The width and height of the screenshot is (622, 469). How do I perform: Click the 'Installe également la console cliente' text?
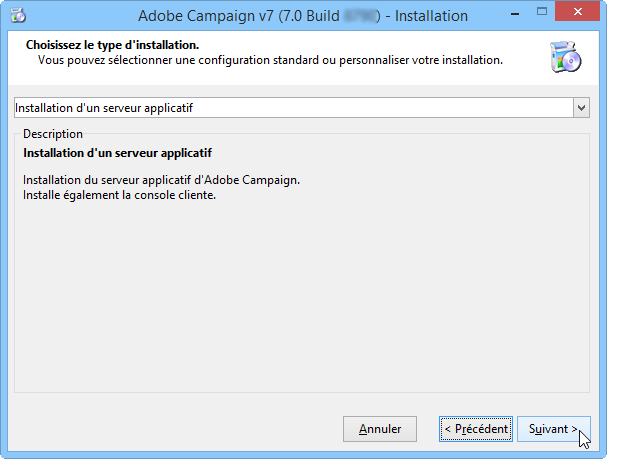119,195
